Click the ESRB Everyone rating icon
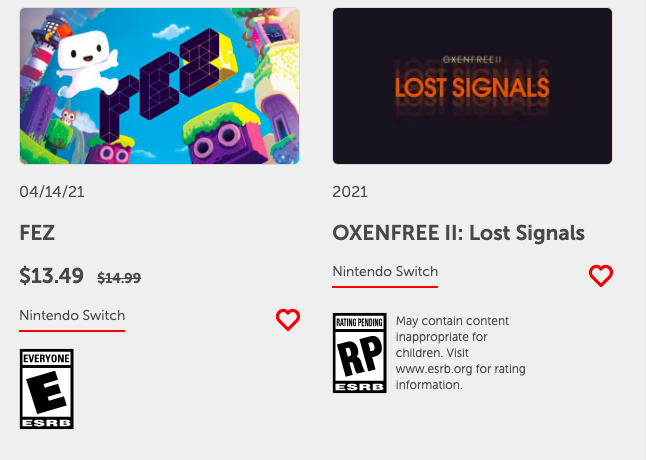Viewport: 646px width, 460px height. point(47,389)
